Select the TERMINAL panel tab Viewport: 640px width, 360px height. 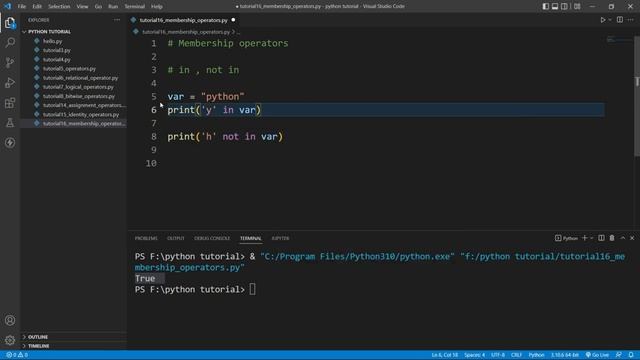[251, 238]
